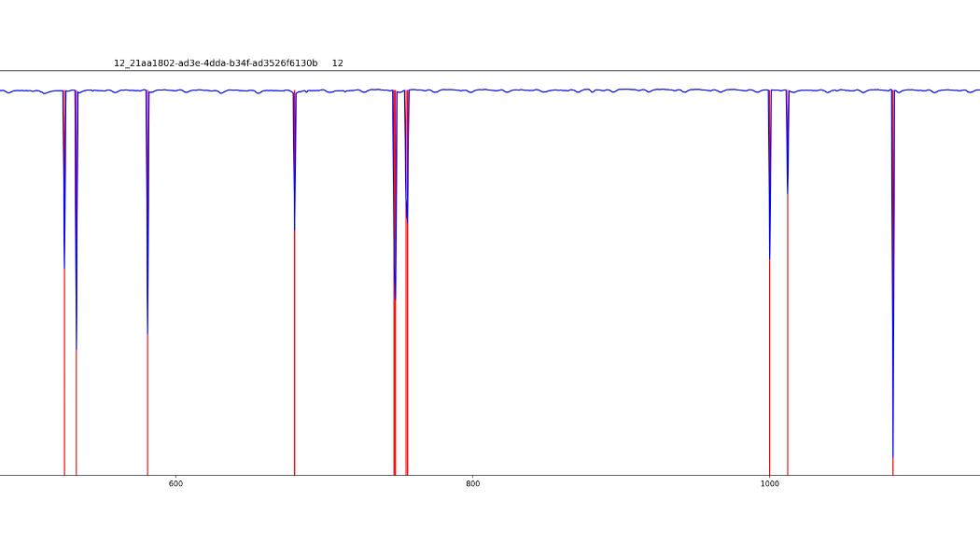The height and width of the screenshot is (557, 980).
Task: Click the x-axis tick label '800'
Action: coord(473,484)
